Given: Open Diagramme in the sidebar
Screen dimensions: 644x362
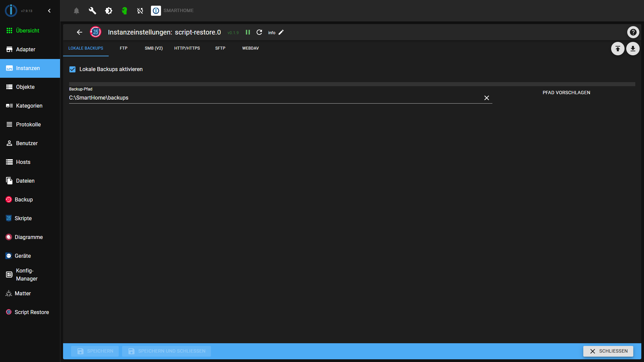Looking at the screenshot, I should pos(30,237).
